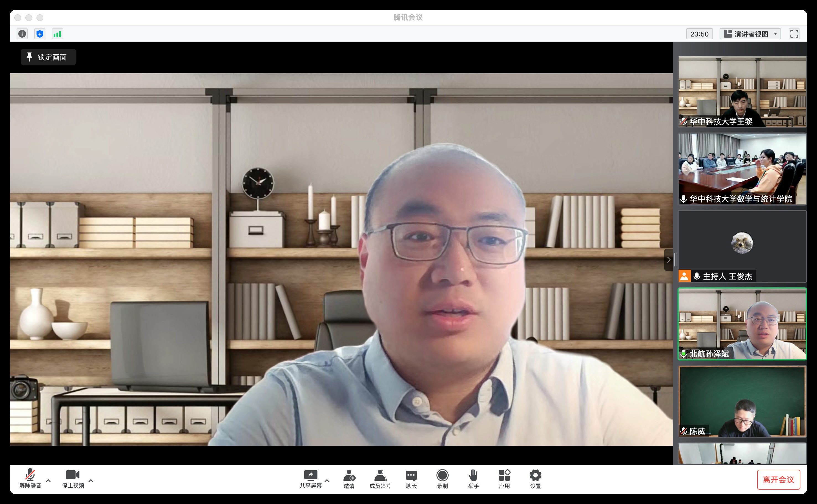Click the green mic icon on 北航孙泽斌
Screen dimensions: 817x504
pyautogui.click(x=684, y=354)
